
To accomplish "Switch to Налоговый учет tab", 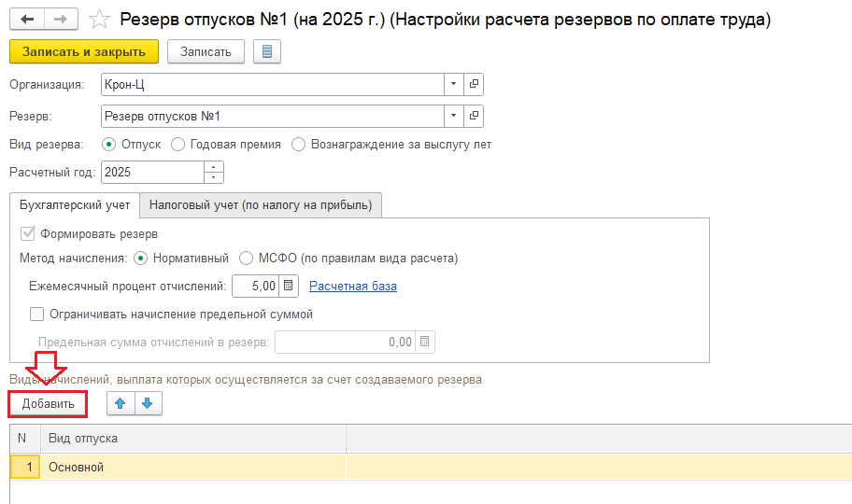I will (261, 205).
